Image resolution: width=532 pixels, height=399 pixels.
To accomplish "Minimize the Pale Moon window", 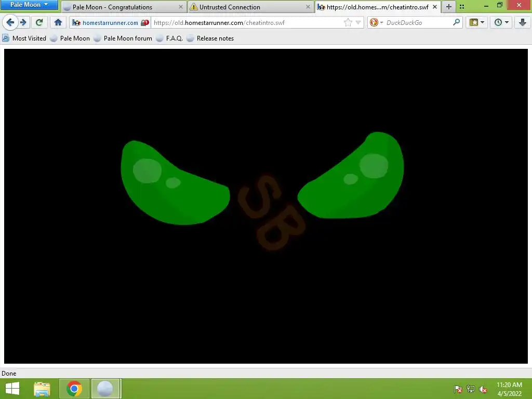I will click(486, 5).
